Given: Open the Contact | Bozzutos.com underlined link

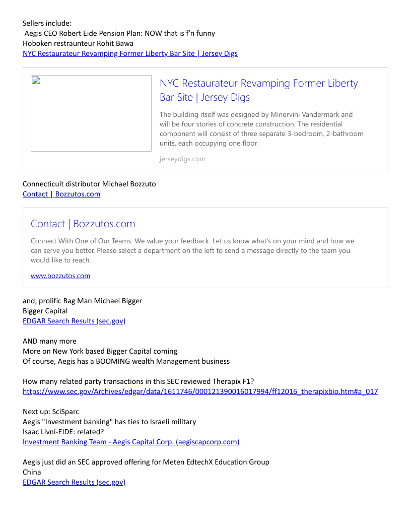Looking at the screenshot, I should [61, 194].
